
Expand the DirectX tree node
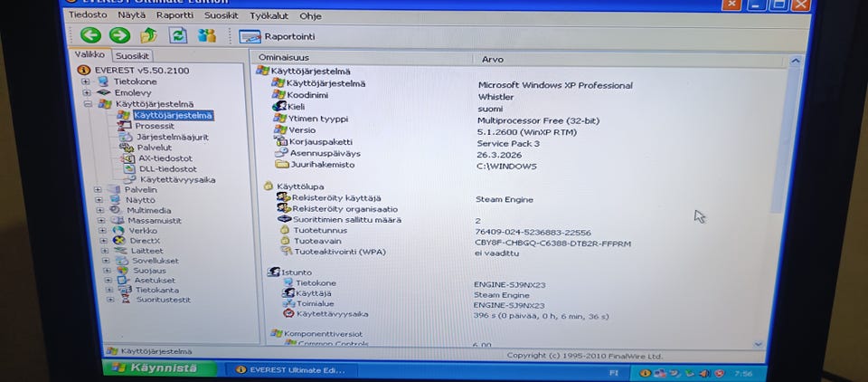[103, 241]
